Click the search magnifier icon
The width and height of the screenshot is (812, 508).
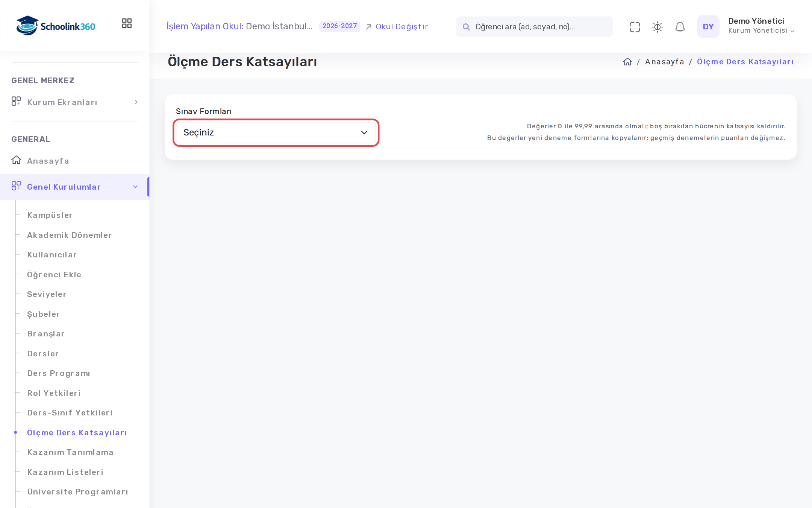point(466,27)
